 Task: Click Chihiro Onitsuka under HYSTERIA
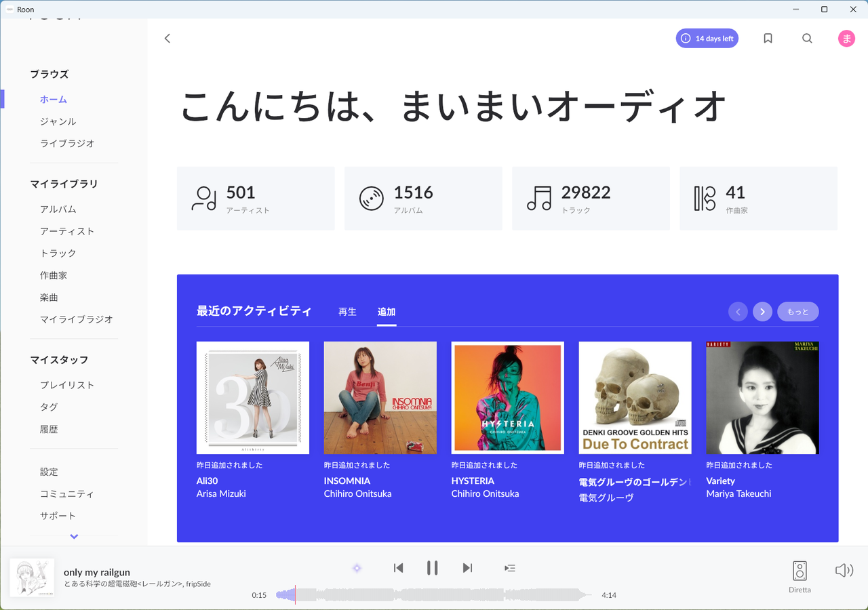tap(486, 494)
